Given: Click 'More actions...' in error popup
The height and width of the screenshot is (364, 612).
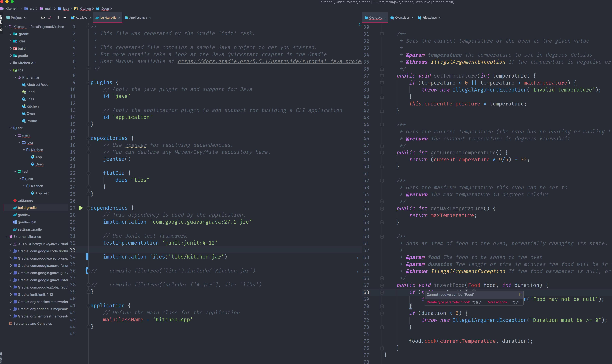Looking at the screenshot, I should pyautogui.click(x=498, y=302).
